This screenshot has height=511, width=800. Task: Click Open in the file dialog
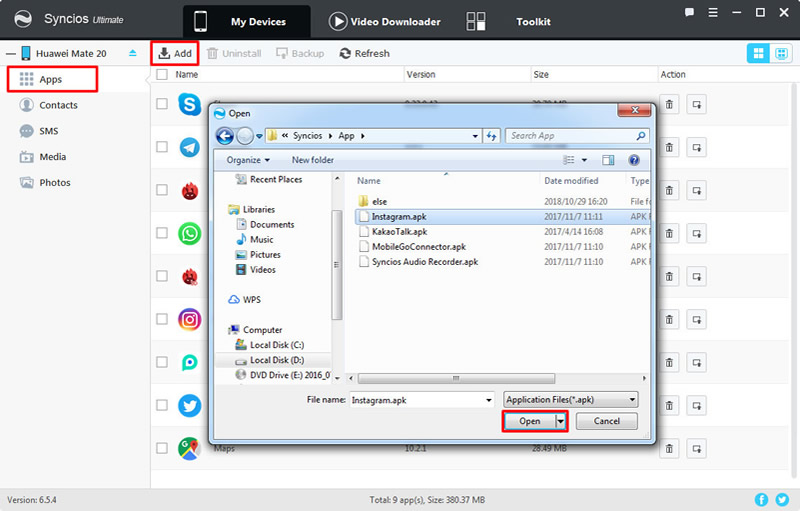(530, 421)
